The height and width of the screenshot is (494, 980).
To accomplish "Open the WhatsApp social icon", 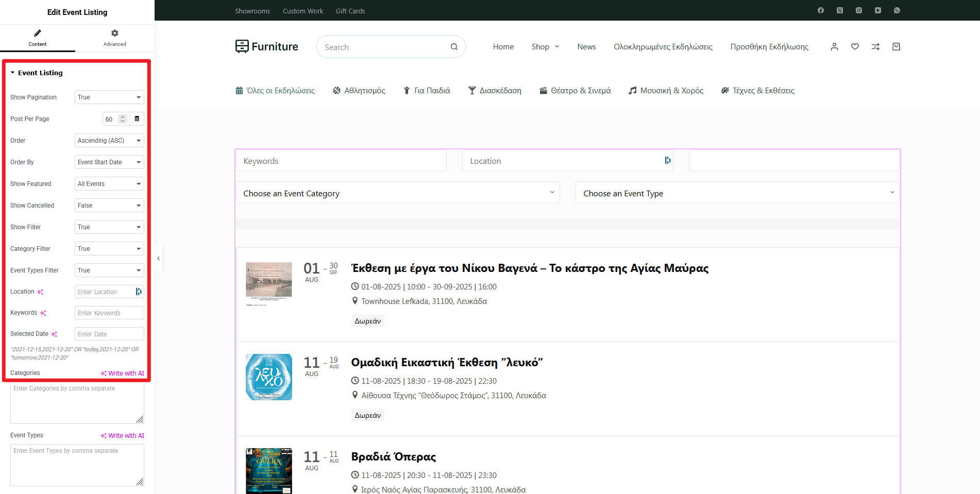I will pos(897,10).
